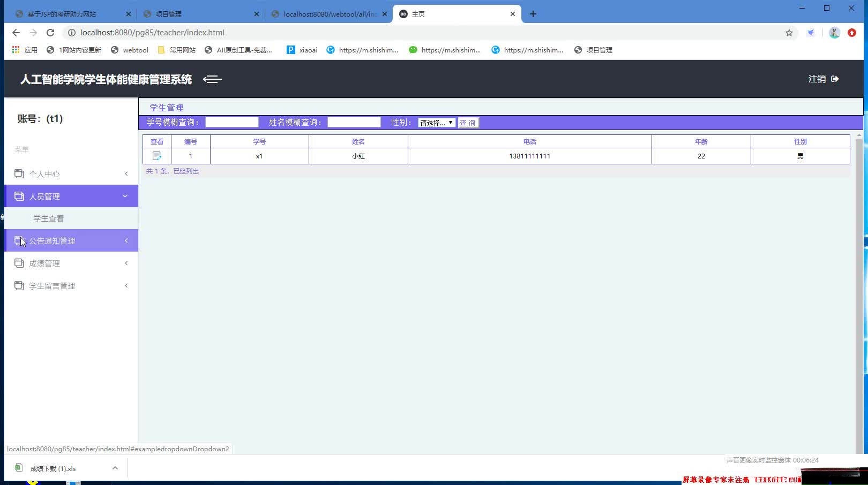Log out via the 注销 link
This screenshot has height=485, width=868.
(824, 79)
